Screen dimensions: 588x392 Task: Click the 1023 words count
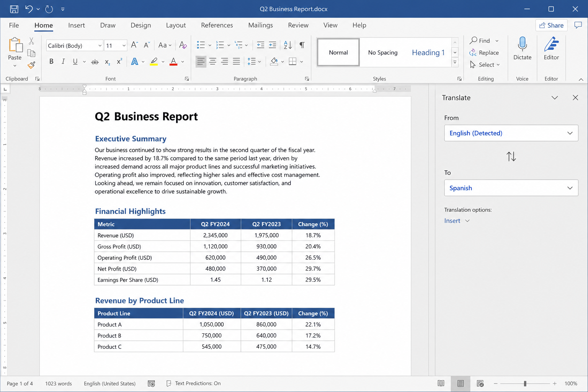pos(59,384)
